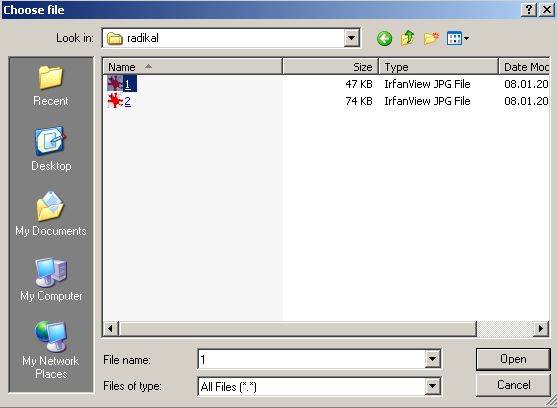
Task: Click the Open button
Action: 513,359
